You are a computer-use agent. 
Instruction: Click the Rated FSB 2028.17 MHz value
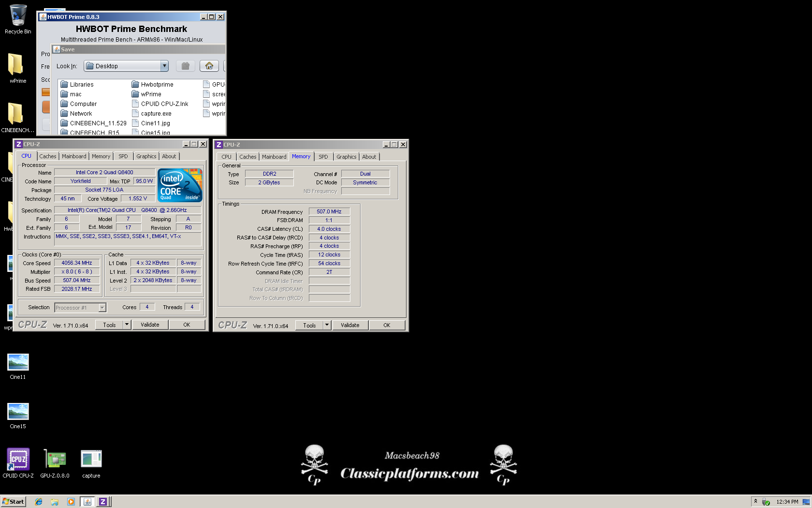tap(77, 289)
